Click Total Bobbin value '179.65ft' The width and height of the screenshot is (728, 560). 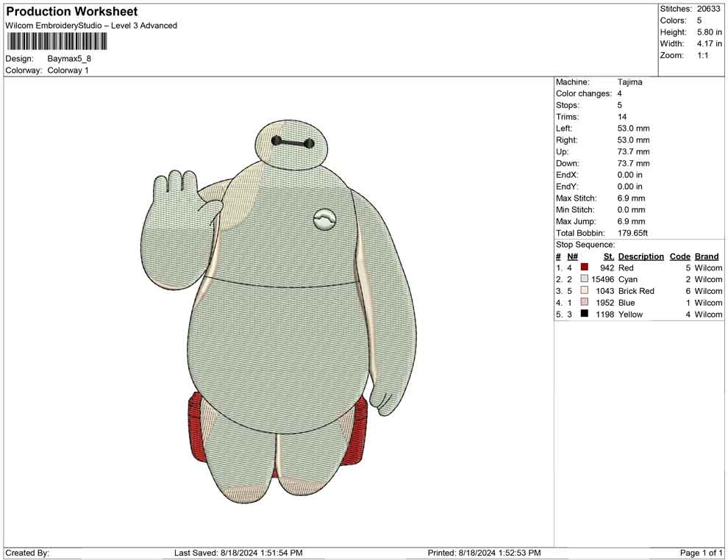click(x=632, y=233)
